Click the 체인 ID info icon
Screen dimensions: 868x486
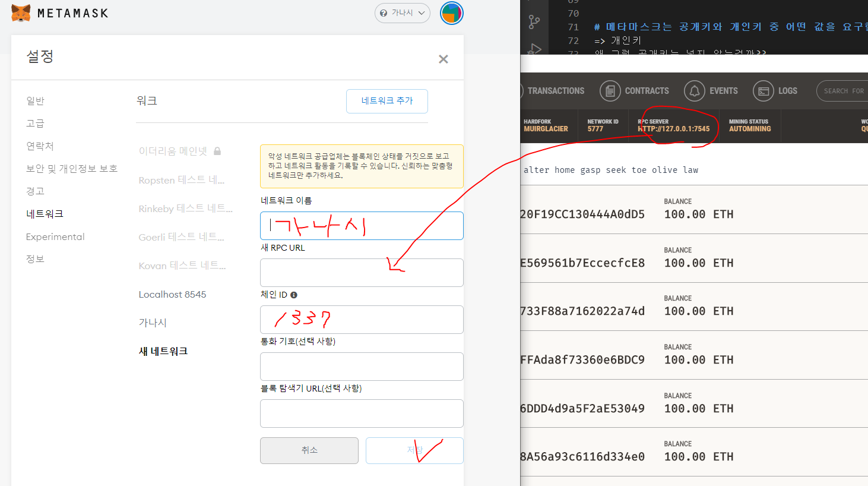[294, 295]
